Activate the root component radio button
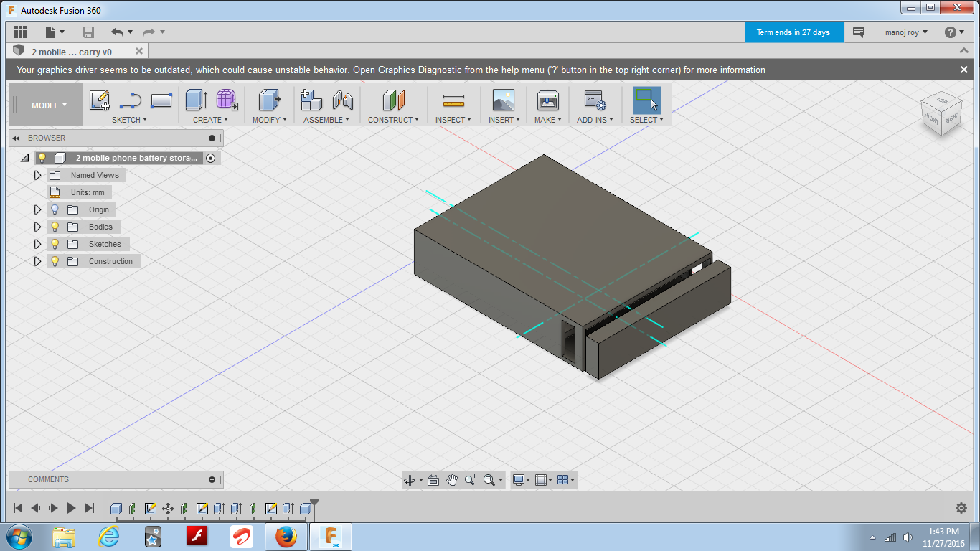The width and height of the screenshot is (980, 551). 210,158
